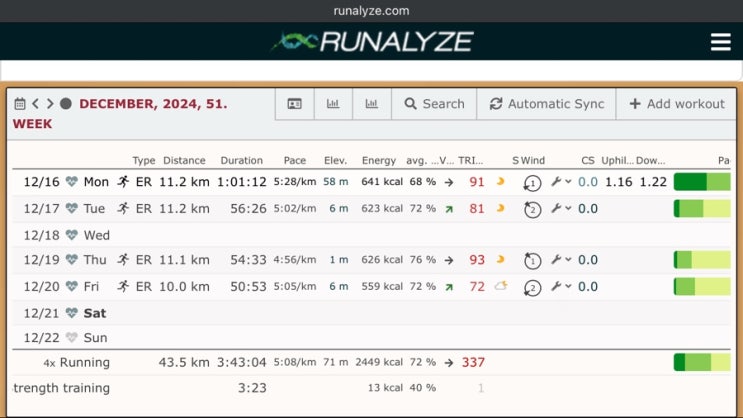Click Monday's wind strength indicator
Image resolution: width=743 pixels, height=418 pixels.
pos(532,183)
